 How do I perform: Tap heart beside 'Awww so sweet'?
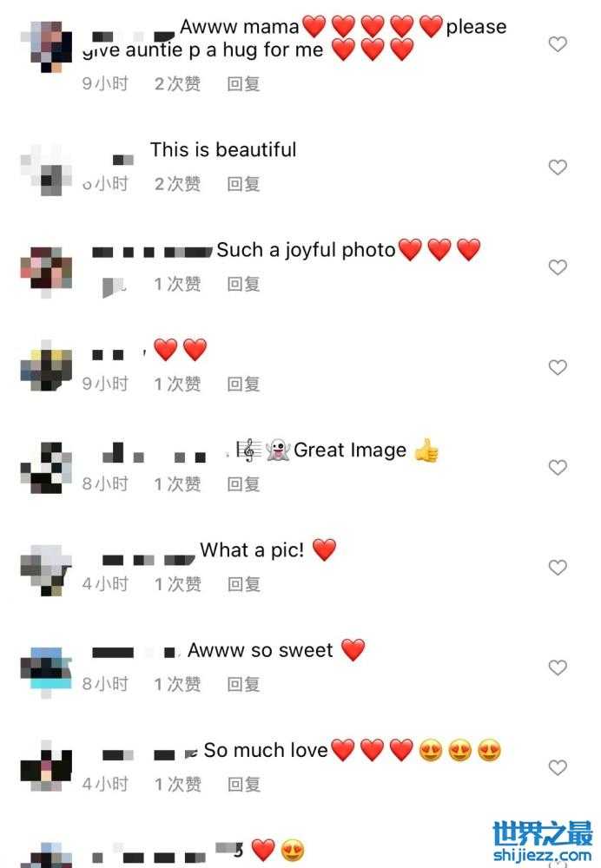click(x=558, y=667)
